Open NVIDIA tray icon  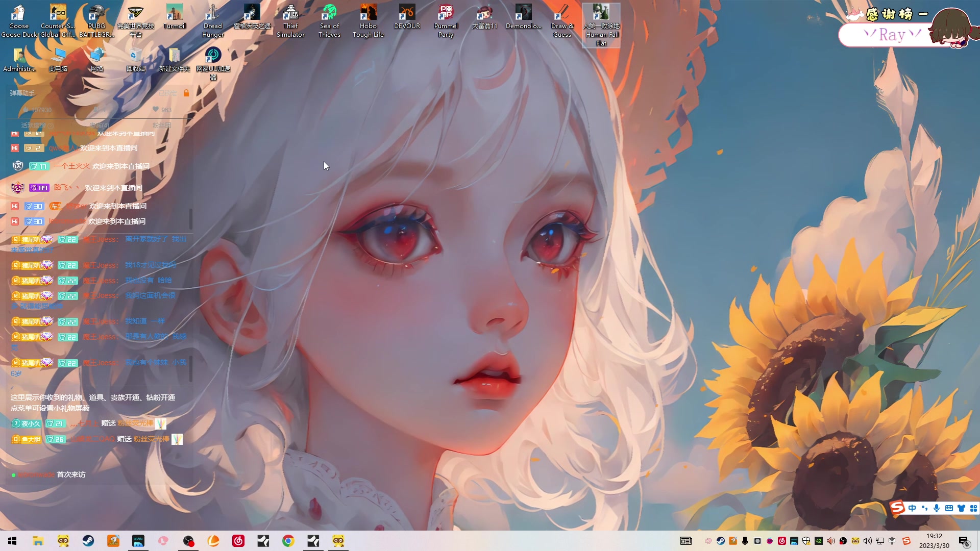819,541
